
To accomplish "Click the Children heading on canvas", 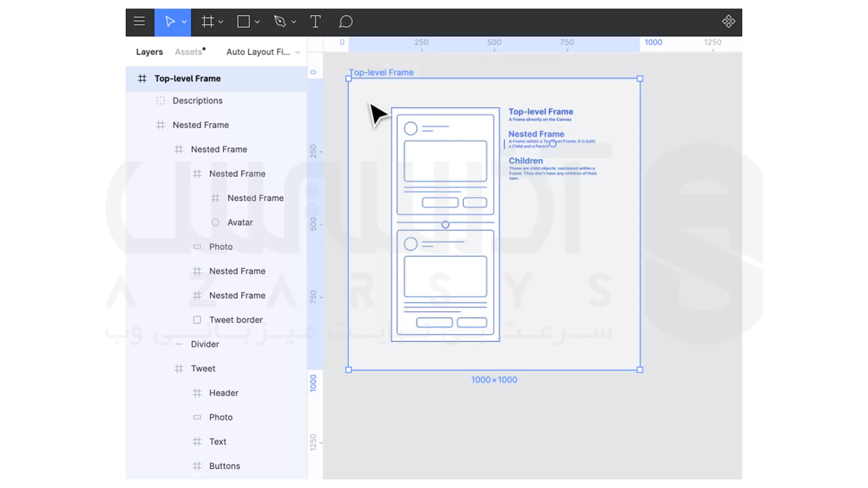I will tap(526, 161).
